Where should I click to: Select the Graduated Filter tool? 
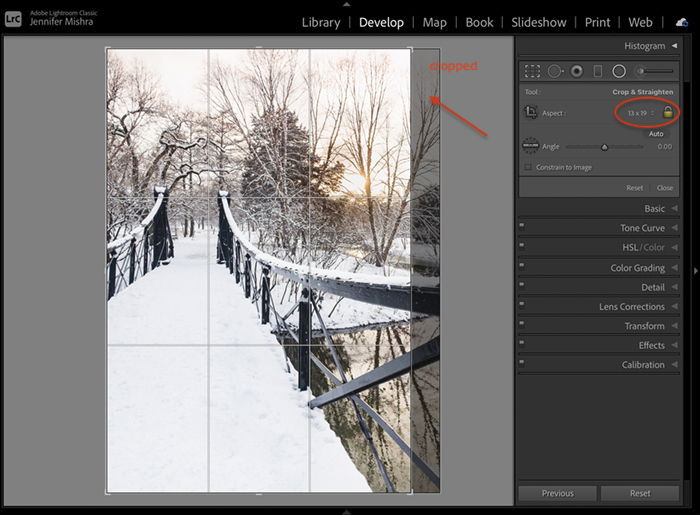coord(597,71)
